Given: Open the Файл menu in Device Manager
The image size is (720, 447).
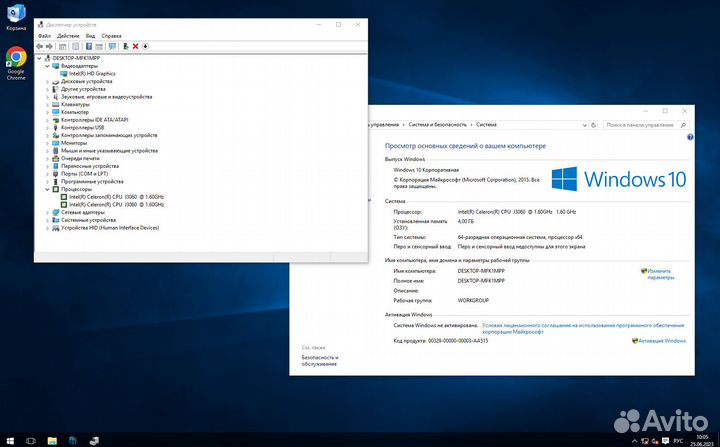Looking at the screenshot, I should point(45,36).
